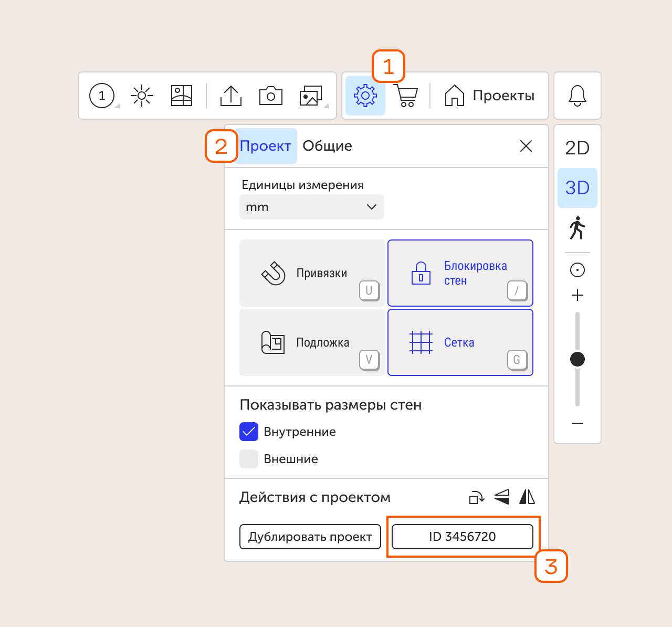Click the notification bell icon

tap(577, 96)
